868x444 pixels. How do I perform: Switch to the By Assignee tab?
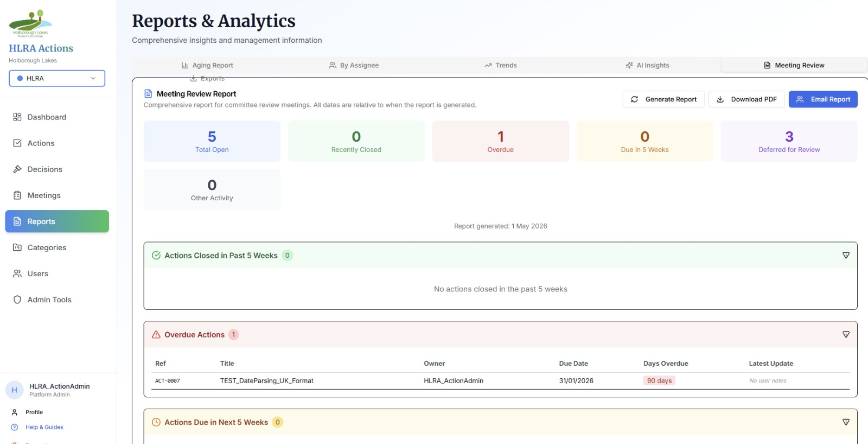354,65
